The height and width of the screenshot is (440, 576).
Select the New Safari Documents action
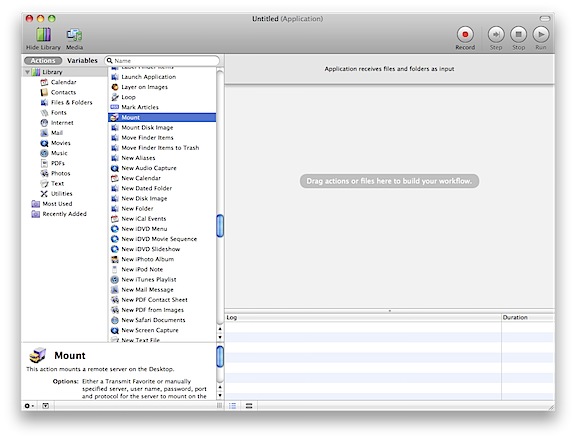[162, 320]
